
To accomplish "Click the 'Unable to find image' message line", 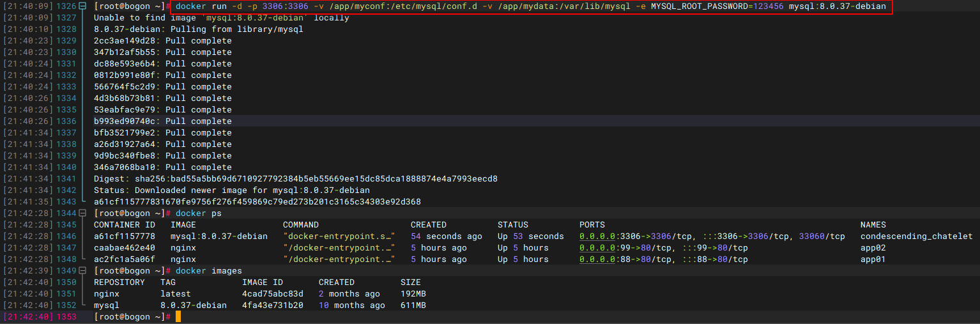I will coord(222,18).
